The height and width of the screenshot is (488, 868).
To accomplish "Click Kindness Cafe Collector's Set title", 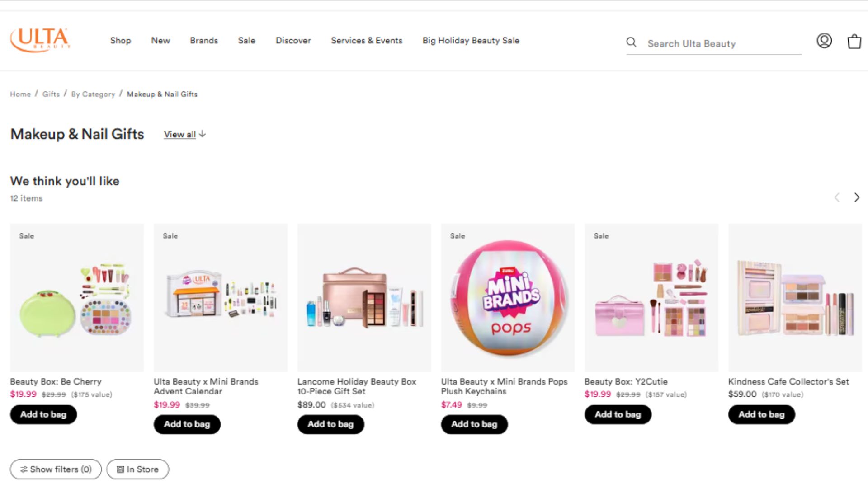I will [788, 382].
